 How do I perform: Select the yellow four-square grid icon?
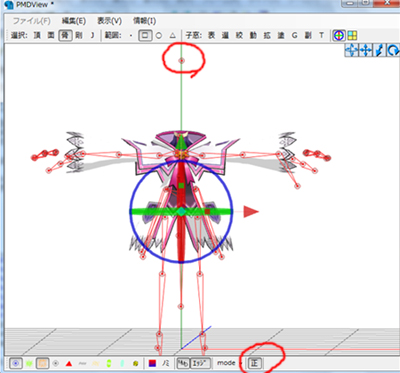352,35
